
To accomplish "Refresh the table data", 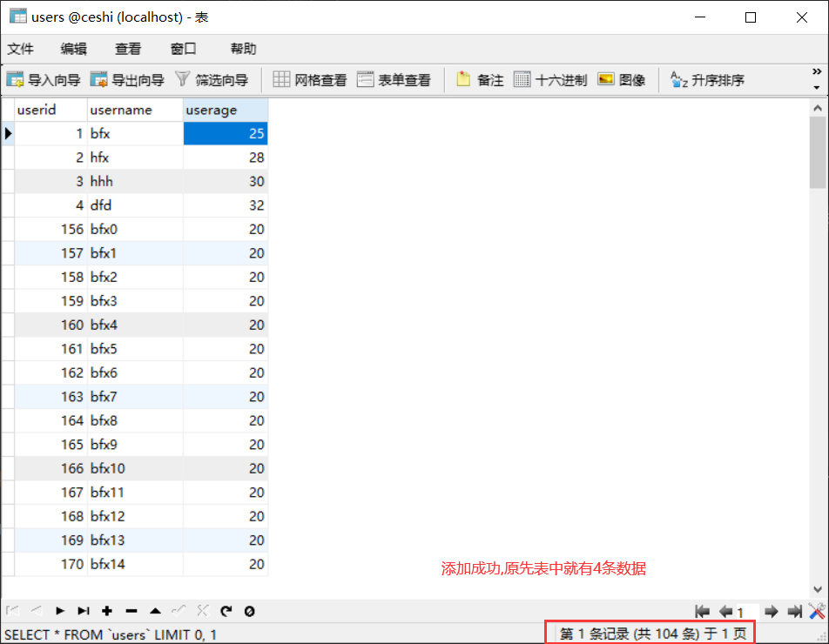I will (x=226, y=611).
